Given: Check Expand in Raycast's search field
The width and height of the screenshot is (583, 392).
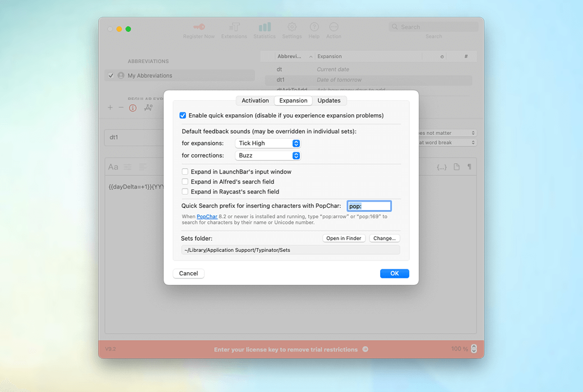Looking at the screenshot, I should tap(185, 192).
